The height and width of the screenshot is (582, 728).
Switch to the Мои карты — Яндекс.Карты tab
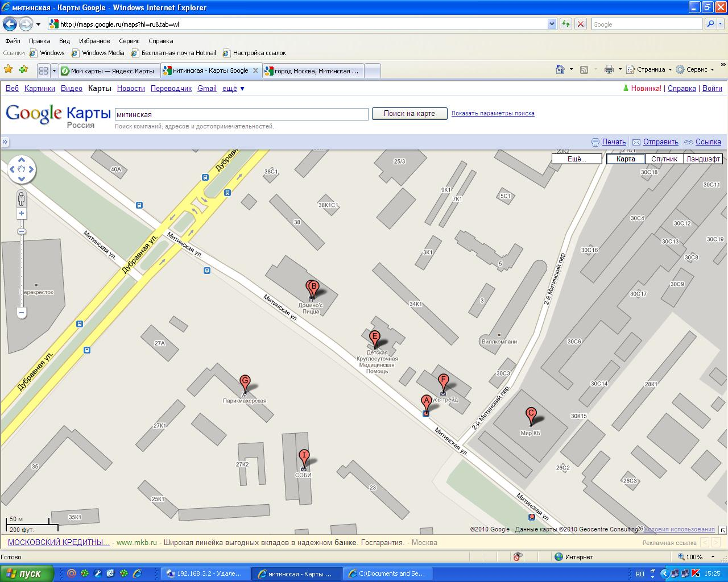coord(108,71)
